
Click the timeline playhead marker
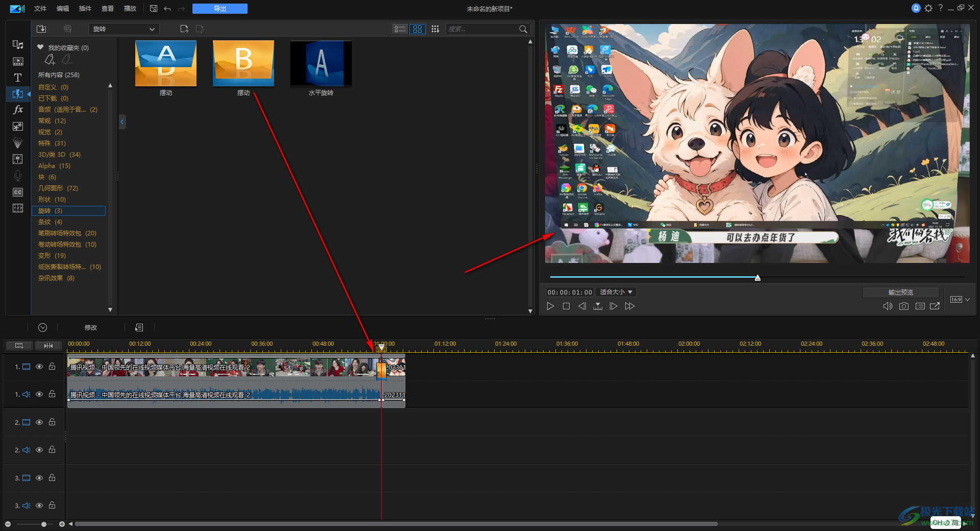click(381, 347)
